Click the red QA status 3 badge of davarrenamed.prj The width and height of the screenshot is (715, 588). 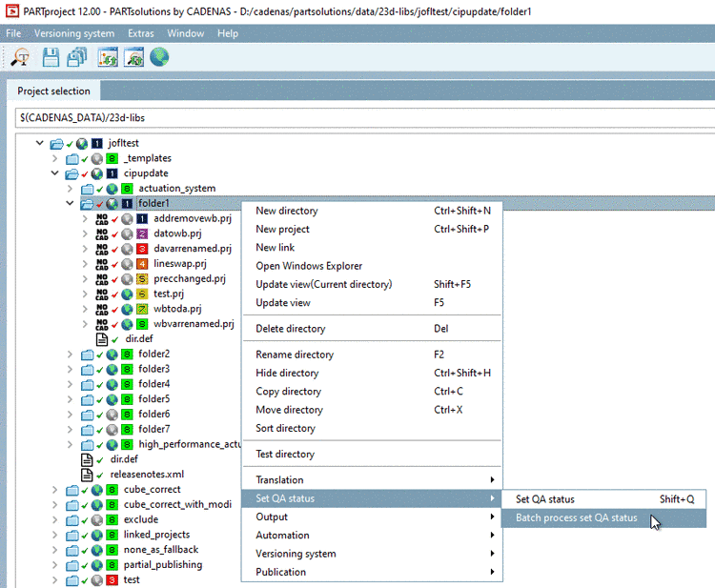[141, 249]
